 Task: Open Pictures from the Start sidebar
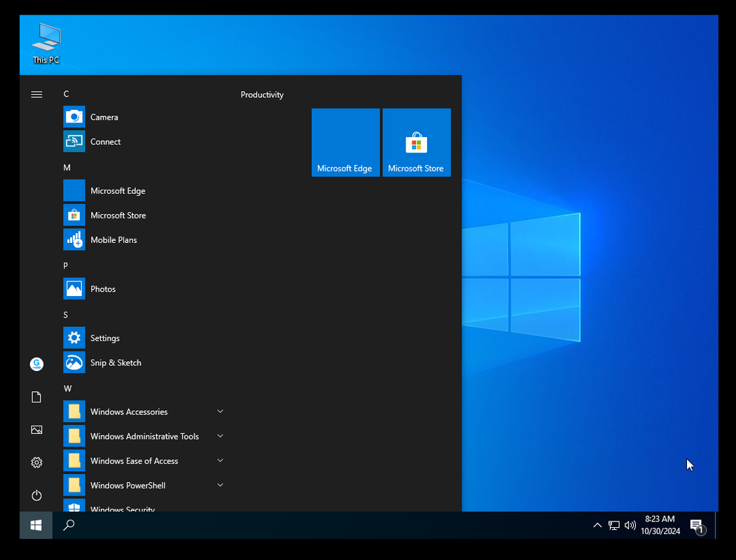click(x=36, y=430)
